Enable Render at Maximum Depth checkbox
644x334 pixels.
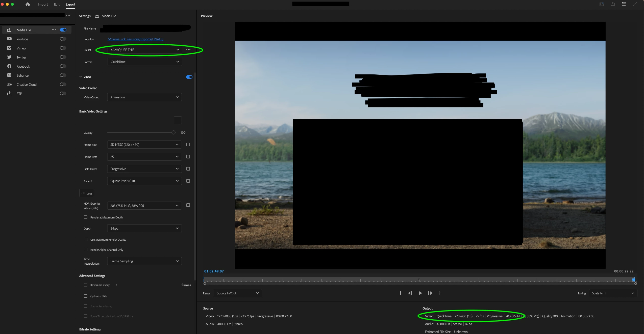[86, 217]
